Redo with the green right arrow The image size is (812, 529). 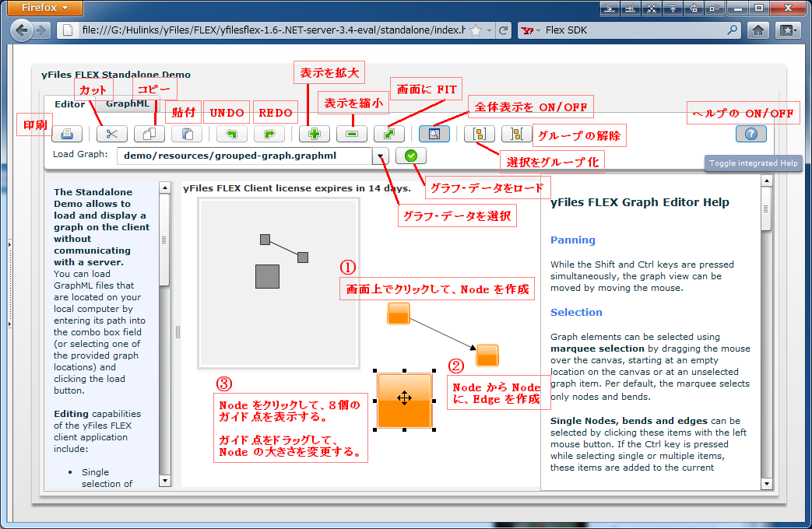tap(269, 134)
